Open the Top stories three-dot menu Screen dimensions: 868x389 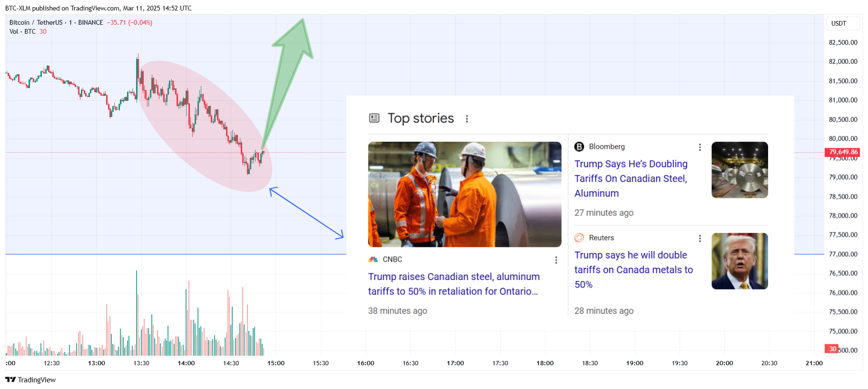467,119
